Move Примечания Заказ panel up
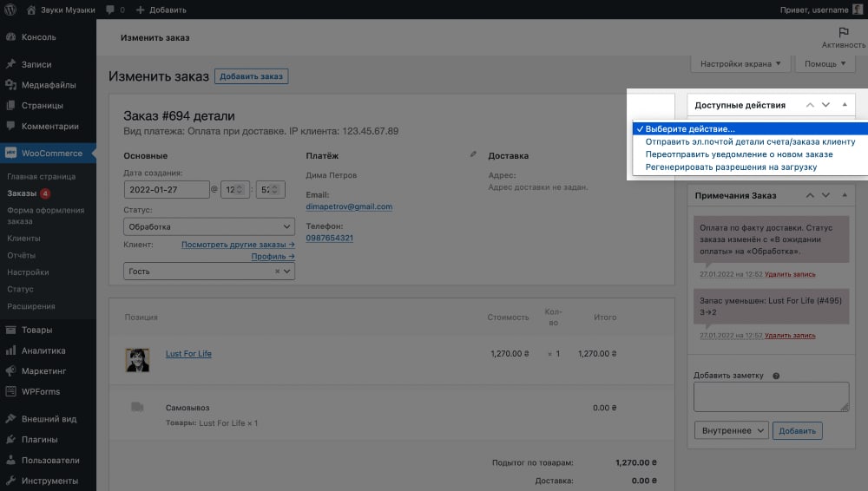868x491 pixels. coord(810,195)
